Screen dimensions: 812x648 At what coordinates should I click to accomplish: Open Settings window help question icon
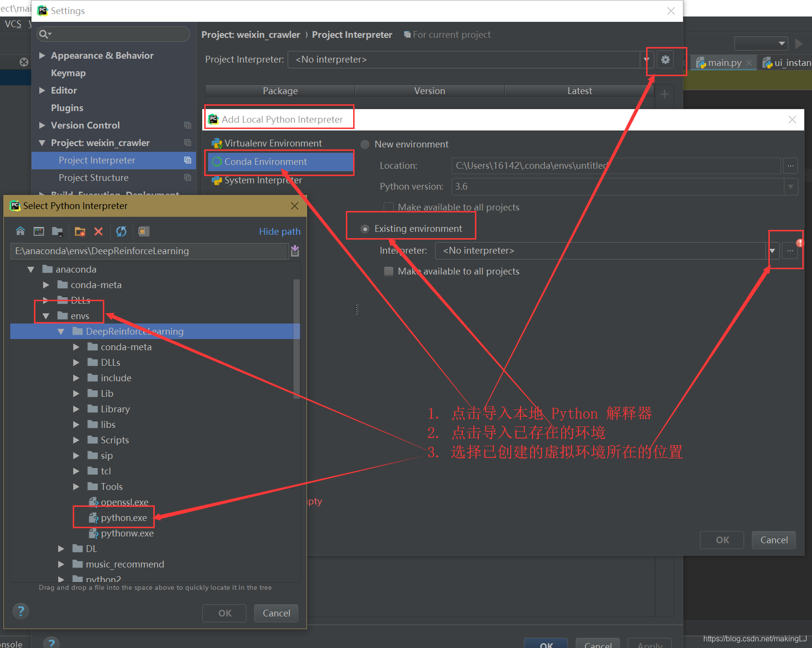51,643
